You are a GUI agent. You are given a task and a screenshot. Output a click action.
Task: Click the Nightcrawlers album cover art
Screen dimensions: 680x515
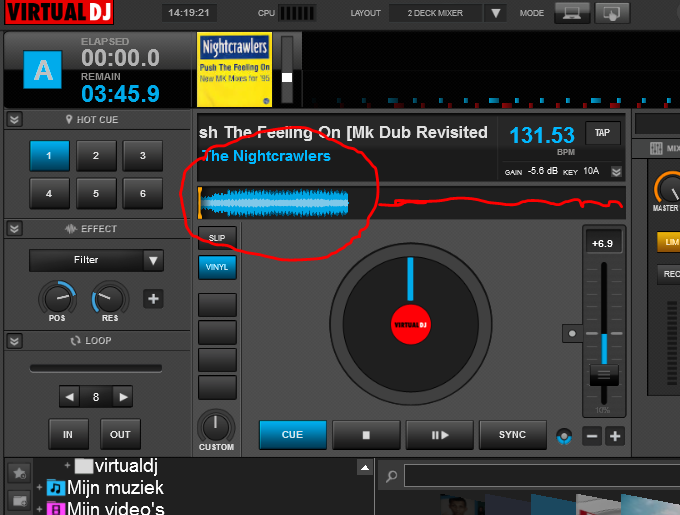point(235,69)
